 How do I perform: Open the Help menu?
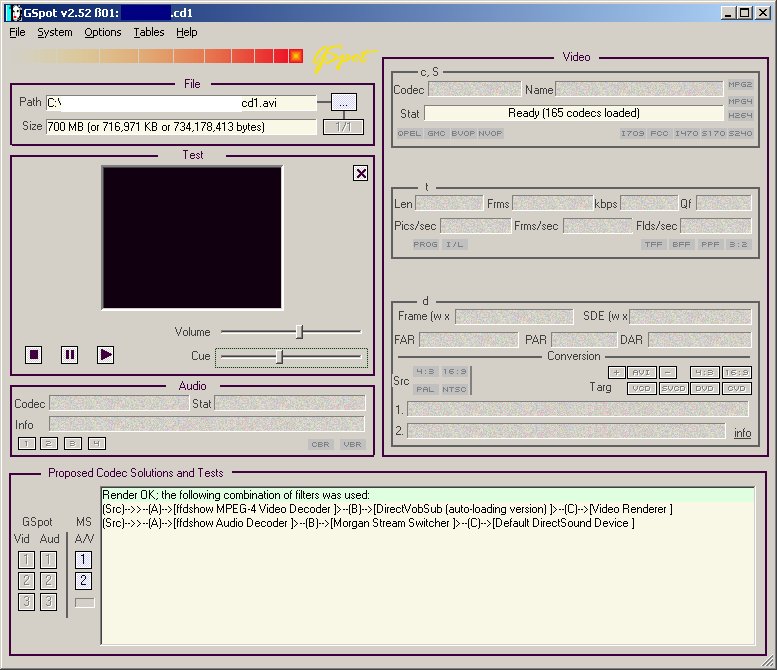click(x=187, y=32)
